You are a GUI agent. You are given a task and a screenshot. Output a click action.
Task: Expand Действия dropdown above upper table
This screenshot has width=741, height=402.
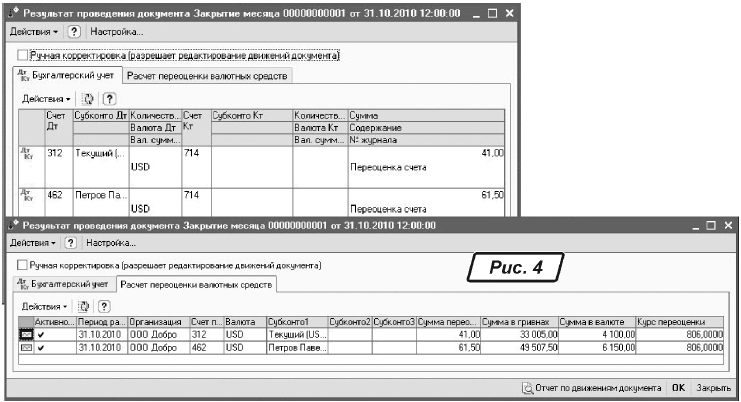[x=46, y=99]
